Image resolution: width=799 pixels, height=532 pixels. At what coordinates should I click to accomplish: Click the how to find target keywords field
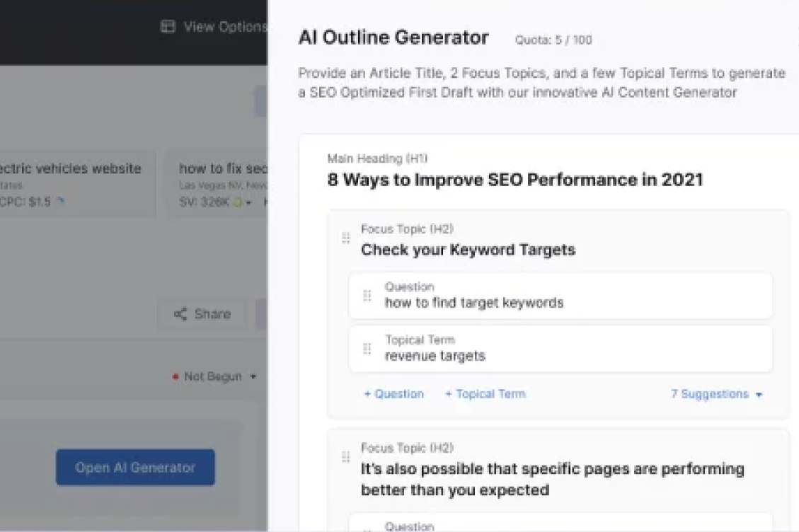click(474, 303)
